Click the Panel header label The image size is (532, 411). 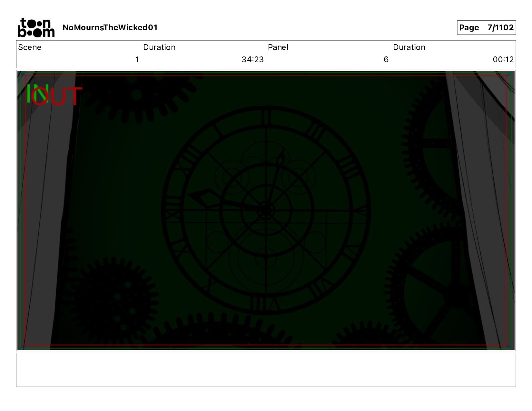pyautogui.click(x=278, y=47)
